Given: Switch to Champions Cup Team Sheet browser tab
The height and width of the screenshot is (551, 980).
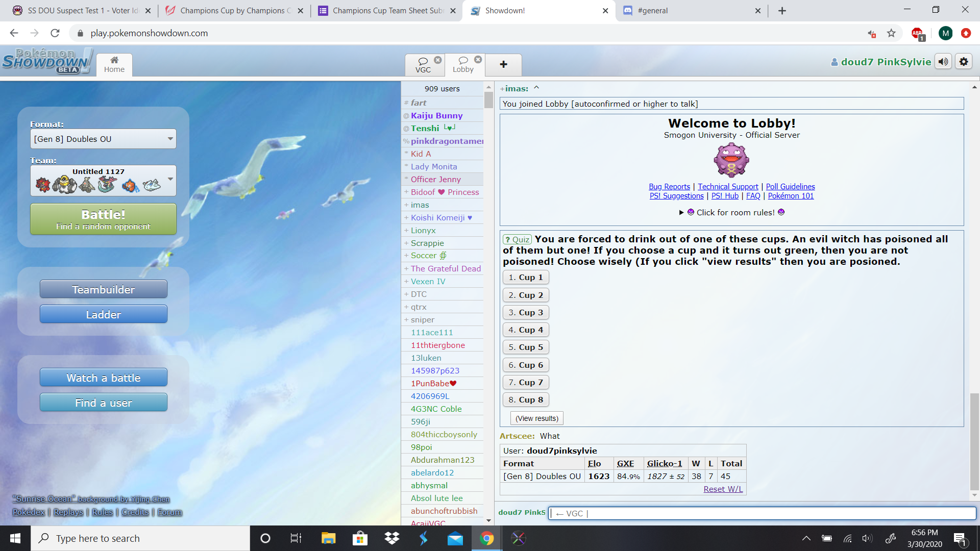Looking at the screenshot, I should tap(387, 11).
